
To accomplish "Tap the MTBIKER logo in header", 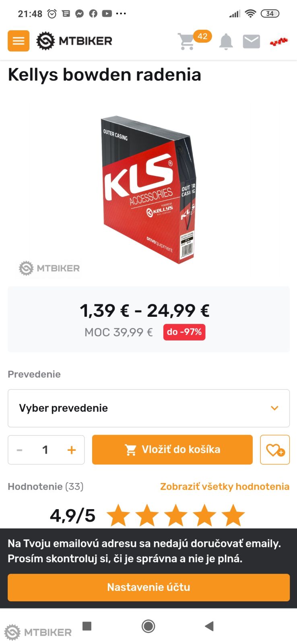I will coord(74,41).
